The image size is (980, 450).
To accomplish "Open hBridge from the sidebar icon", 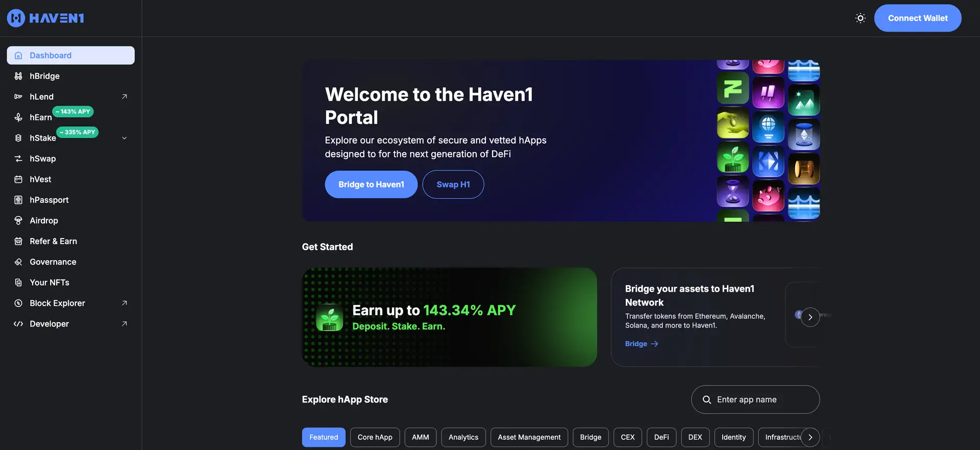I will [x=18, y=76].
